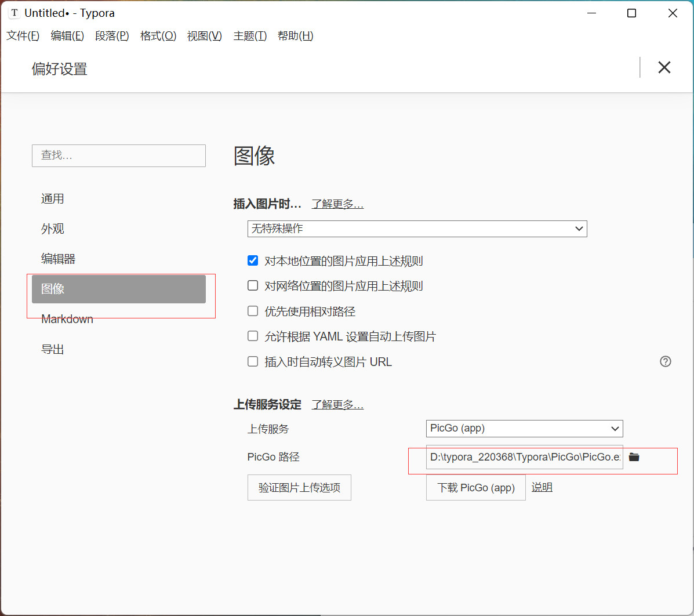This screenshot has width=694, height=616.
Task: Open the 帮助(H) menu
Action: tap(296, 36)
